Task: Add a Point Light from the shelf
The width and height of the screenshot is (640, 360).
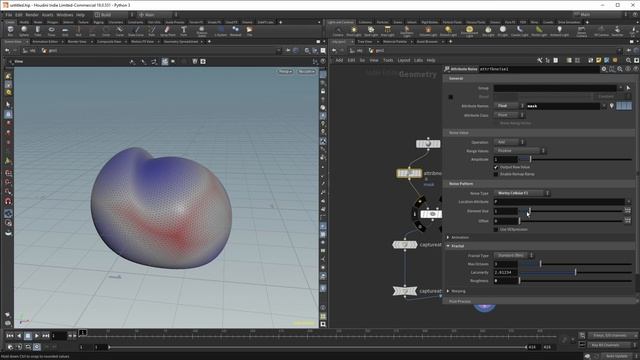Action: pyautogui.click(x=354, y=31)
